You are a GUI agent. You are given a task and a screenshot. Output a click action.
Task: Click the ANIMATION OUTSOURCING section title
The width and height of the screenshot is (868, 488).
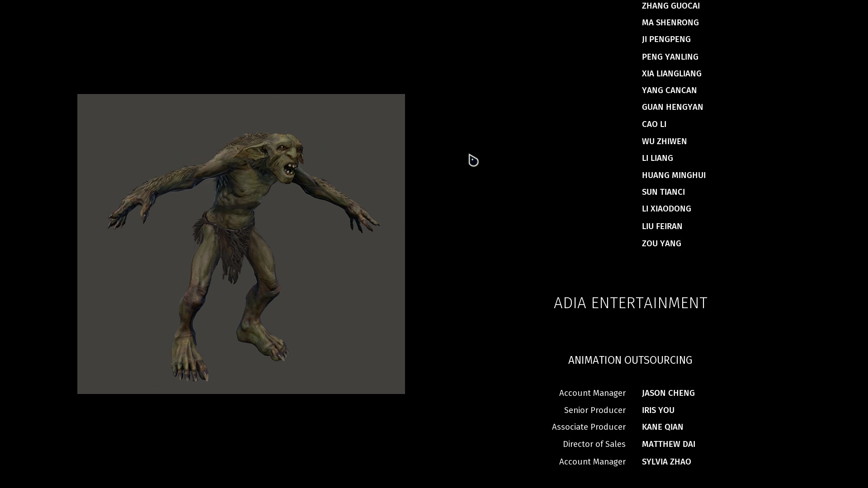[630, 360]
